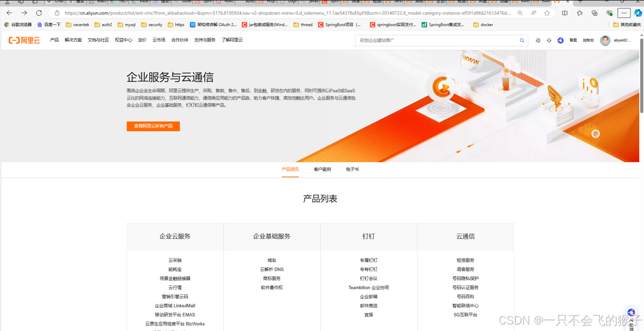644x331 pixels.
Task: Open split screen view icon
Action: pos(565,13)
